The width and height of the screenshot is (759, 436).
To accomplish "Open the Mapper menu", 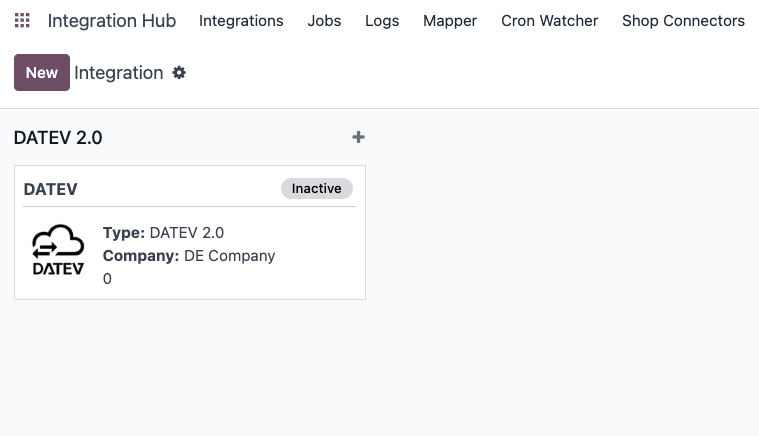I will (x=450, y=21).
